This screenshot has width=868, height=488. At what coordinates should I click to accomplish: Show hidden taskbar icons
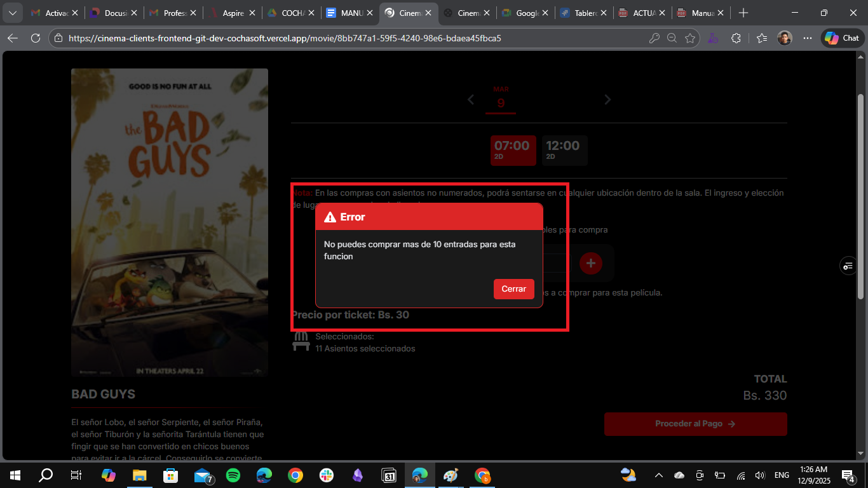coord(658,475)
